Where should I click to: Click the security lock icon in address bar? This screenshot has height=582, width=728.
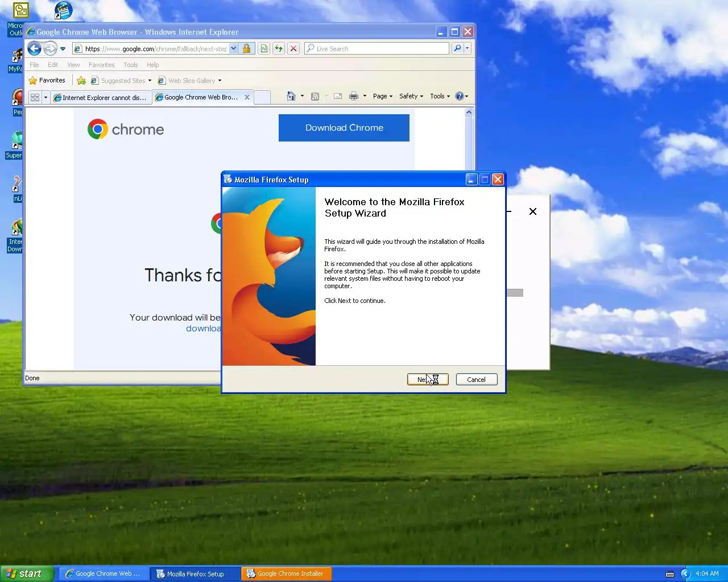(x=246, y=49)
